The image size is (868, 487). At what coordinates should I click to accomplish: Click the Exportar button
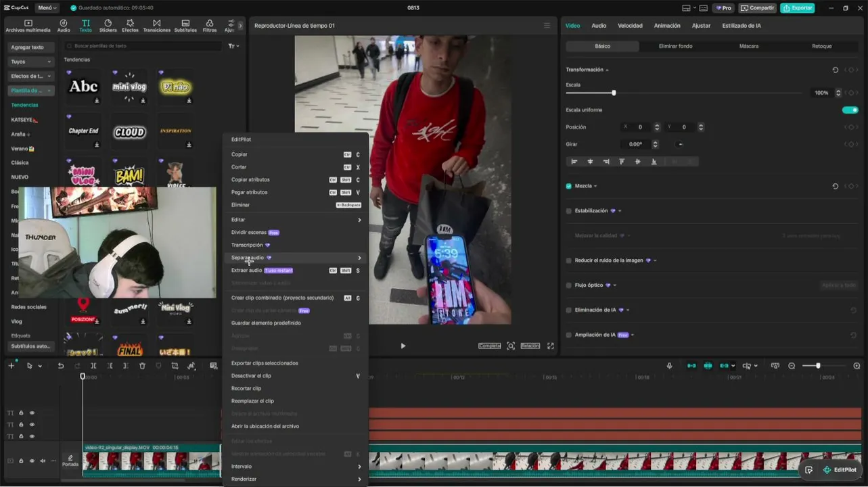(798, 8)
